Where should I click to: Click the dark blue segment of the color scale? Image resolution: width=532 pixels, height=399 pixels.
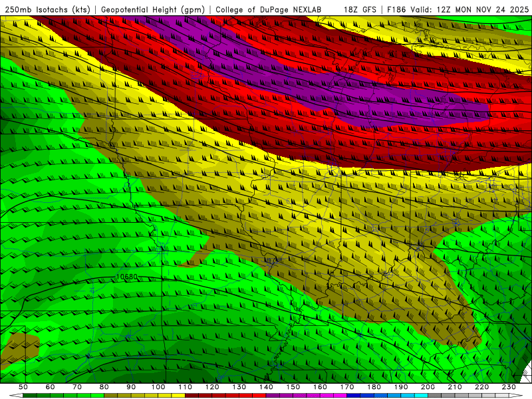(354, 396)
